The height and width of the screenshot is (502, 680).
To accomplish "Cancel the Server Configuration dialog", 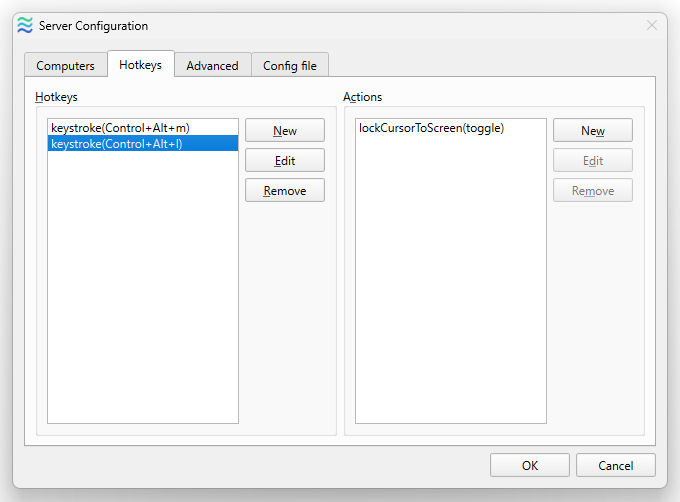I will coord(615,465).
